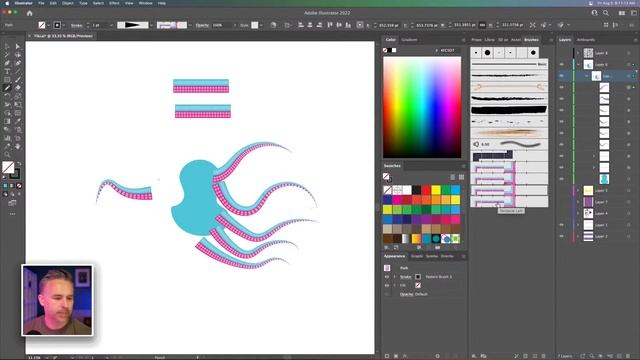Open stroke weight dropdown in control bar
This screenshot has width=640, height=360.
point(111,25)
